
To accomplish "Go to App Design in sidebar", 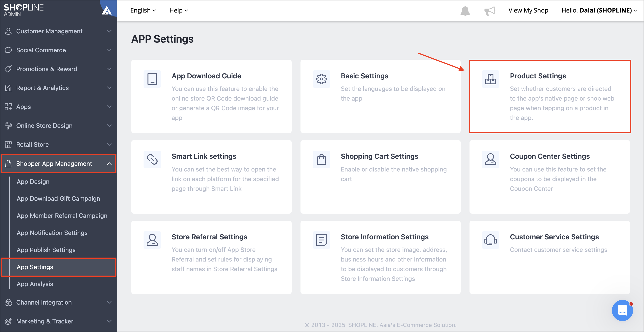I will 33,182.
